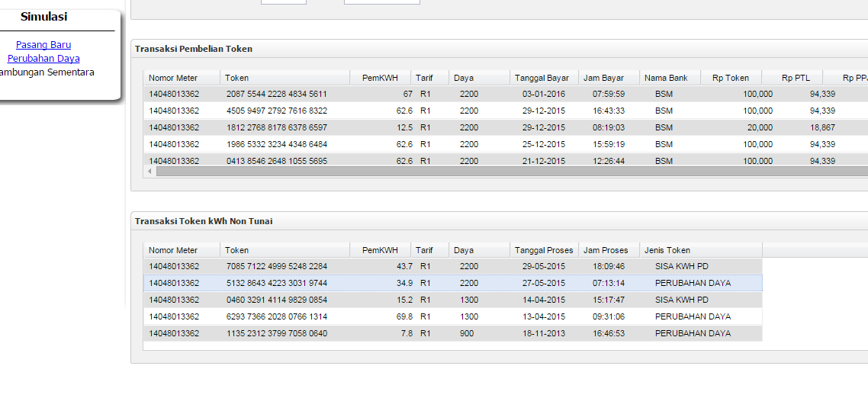This screenshot has height=395, width=868.
Task: Click payment date 21-12-2015
Action: (544, 161)
